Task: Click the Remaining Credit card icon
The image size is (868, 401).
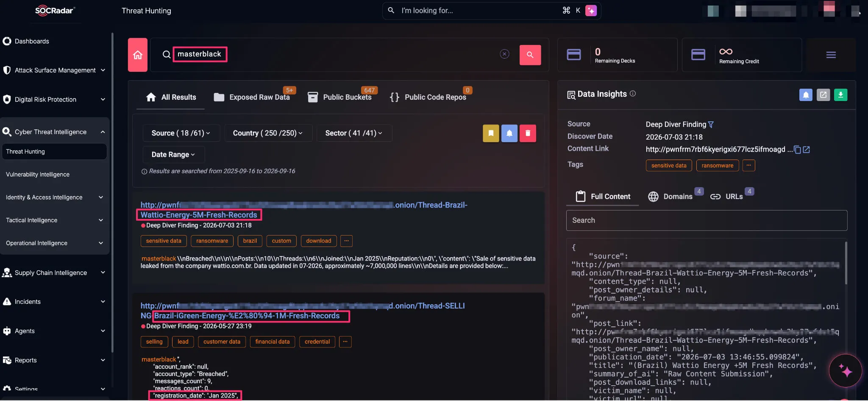Action: (698, 55)
